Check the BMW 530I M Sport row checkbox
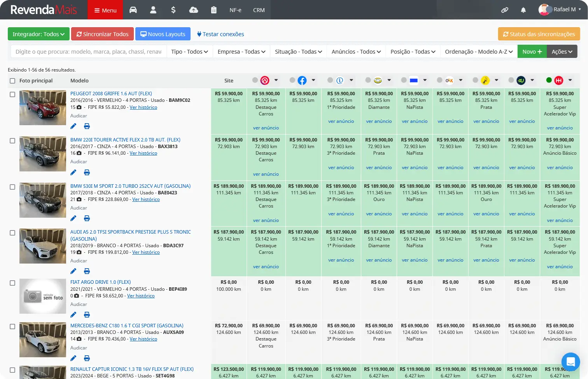Image resolution: width=588 pixels, height=379 pixels. [12, 187]
